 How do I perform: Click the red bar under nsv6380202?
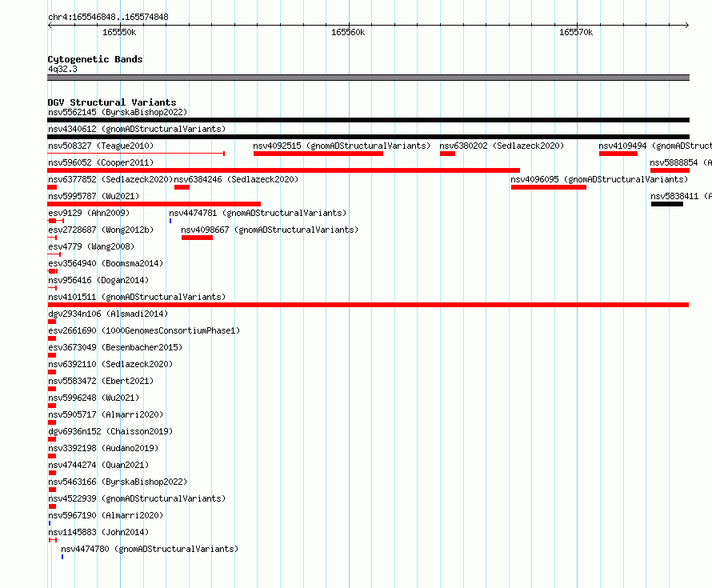447,154
